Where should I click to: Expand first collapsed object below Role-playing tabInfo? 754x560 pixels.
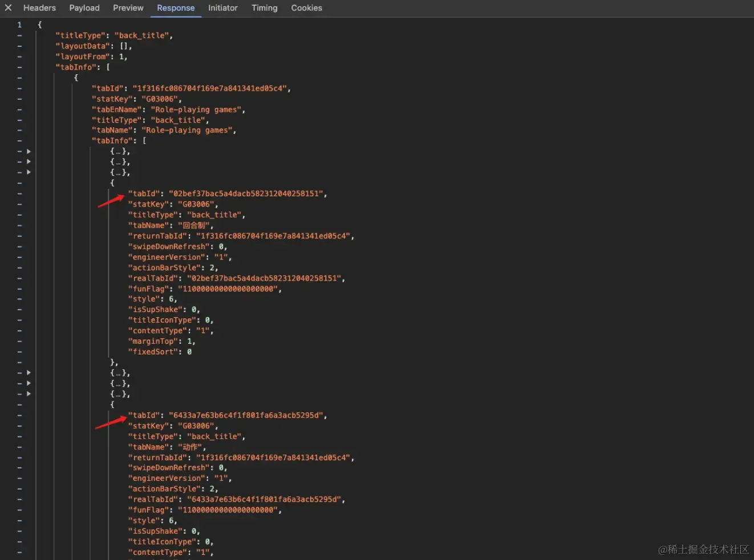[x=29, y=152]
